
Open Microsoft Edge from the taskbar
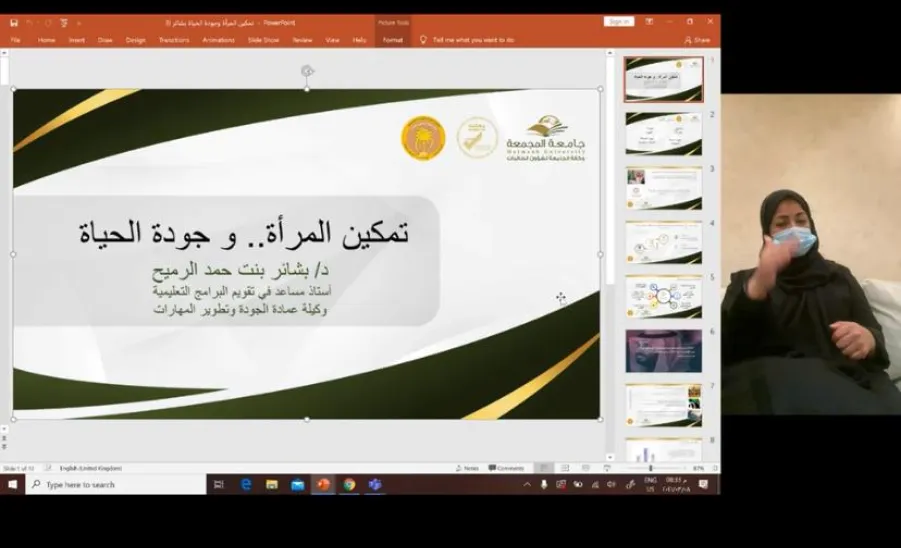tap(246, 485)
